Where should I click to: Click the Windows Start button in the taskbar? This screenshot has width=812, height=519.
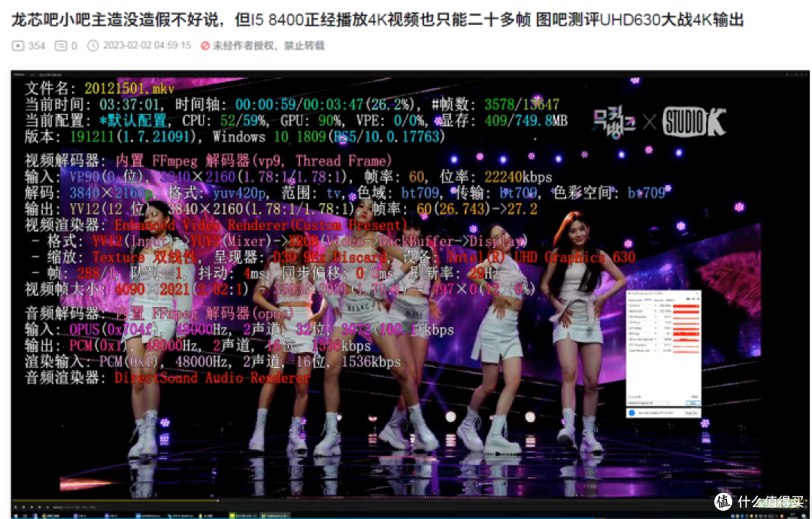pos(16,516)
